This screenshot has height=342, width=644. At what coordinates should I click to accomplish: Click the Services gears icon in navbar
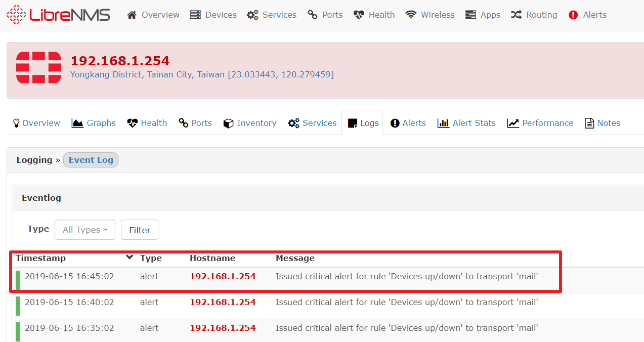[x=252, y=15]
